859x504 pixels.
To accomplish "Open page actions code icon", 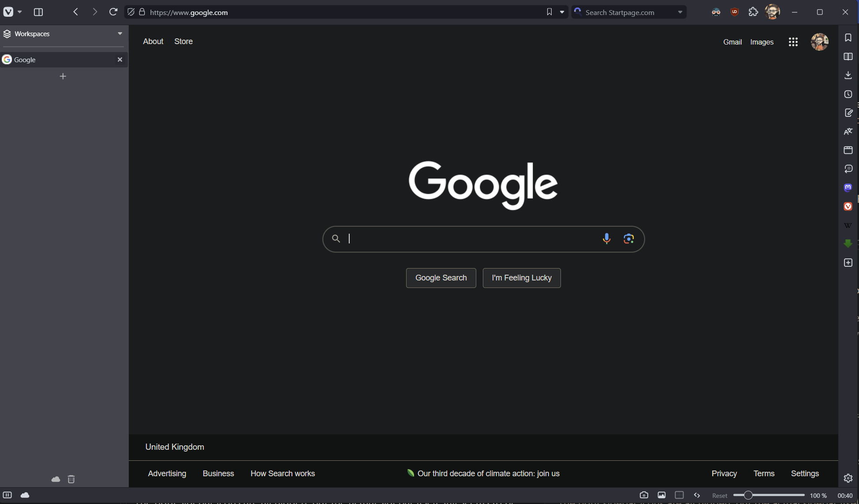I will (697, 495).
